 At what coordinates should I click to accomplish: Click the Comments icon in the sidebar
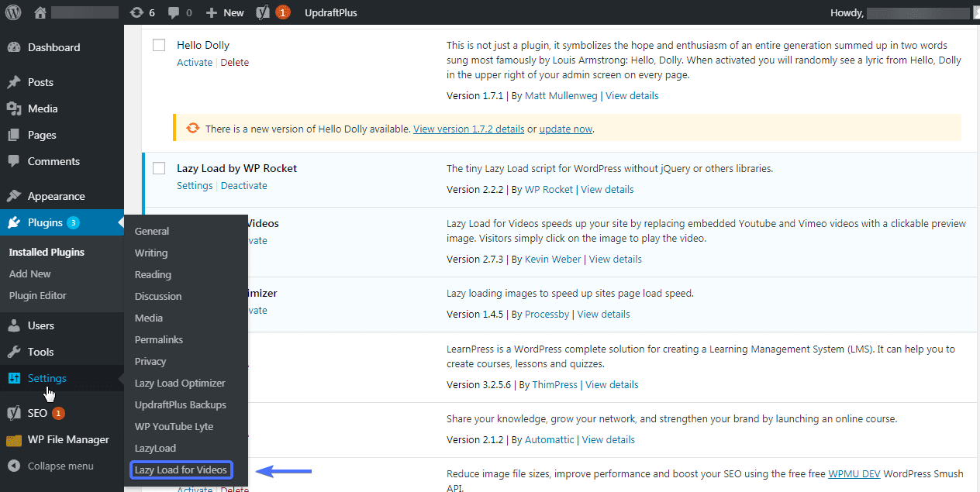[14, 161]
